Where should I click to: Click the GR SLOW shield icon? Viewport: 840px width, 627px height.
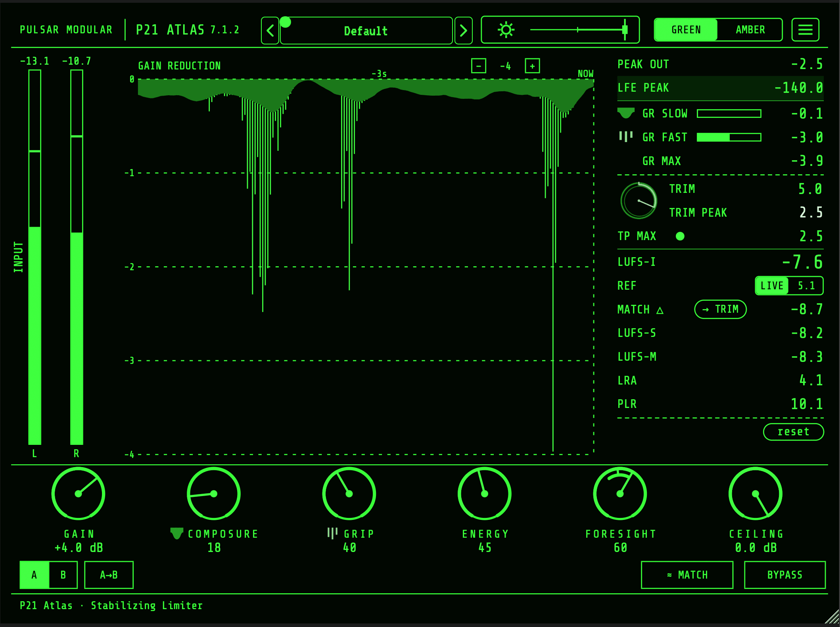(626, 113)
